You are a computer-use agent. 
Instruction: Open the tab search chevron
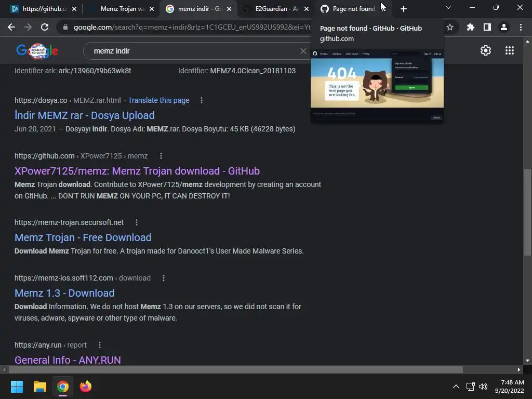[x=448, y=7]
